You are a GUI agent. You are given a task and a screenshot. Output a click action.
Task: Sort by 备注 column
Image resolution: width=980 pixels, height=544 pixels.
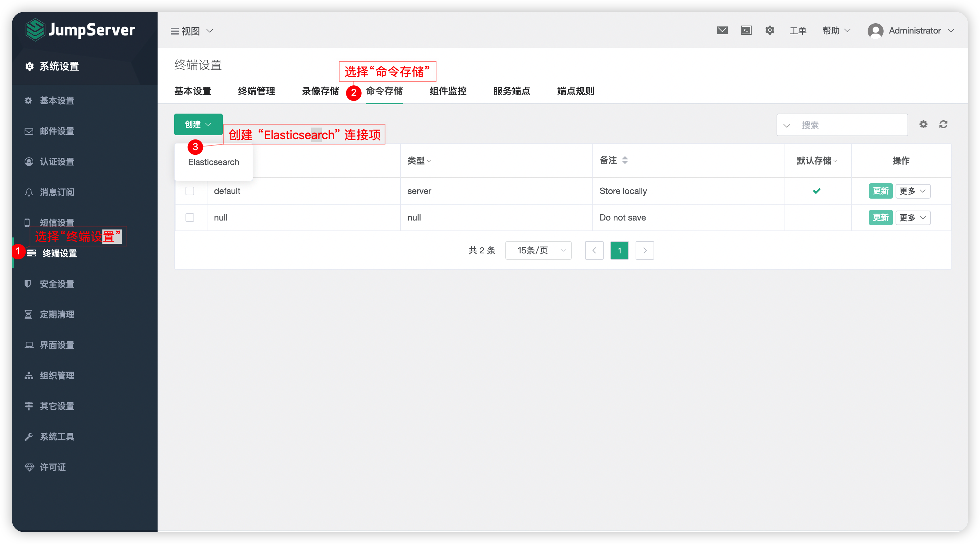pos(625,160)
